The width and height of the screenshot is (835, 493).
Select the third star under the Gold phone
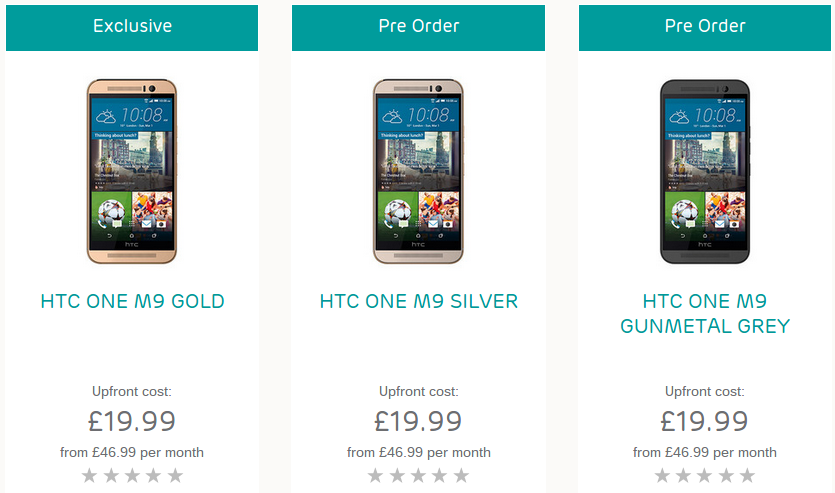coord(132,475)
